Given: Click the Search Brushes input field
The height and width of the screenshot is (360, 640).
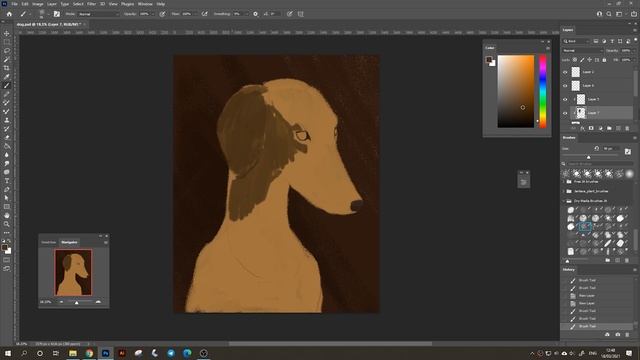Looking at the screenshot, I should point(599,164).
